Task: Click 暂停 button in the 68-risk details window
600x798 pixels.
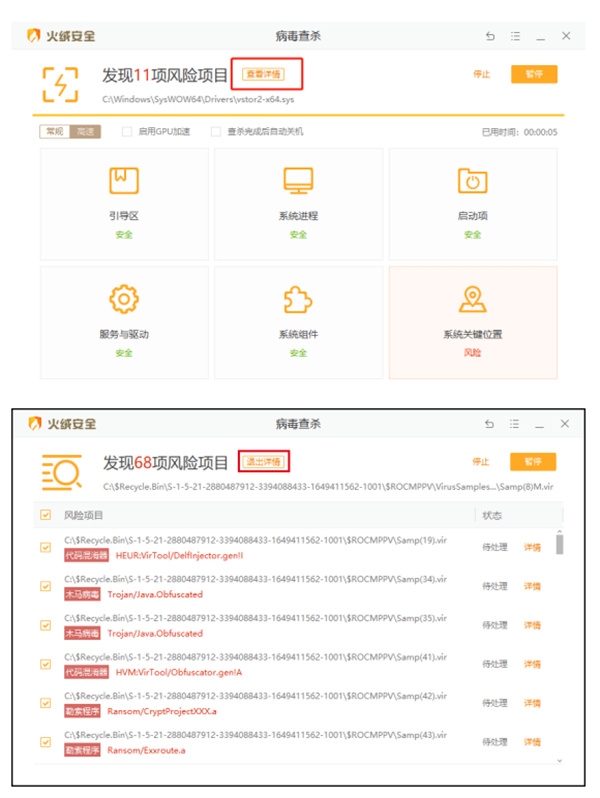Action: [533, 462]
